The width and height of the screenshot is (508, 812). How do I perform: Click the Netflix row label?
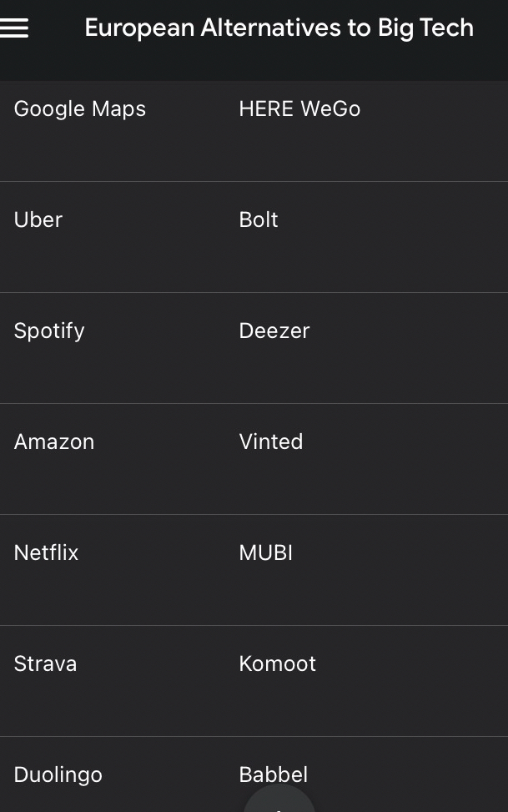46,553
